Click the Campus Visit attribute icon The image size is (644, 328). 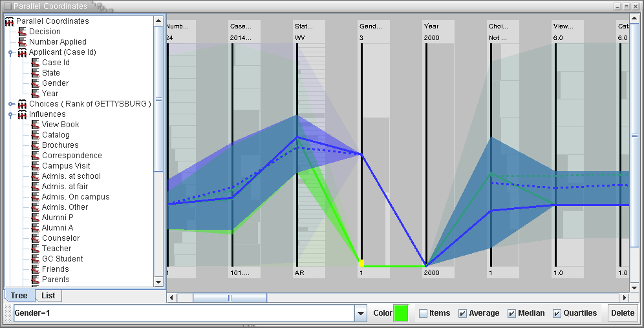36,166
